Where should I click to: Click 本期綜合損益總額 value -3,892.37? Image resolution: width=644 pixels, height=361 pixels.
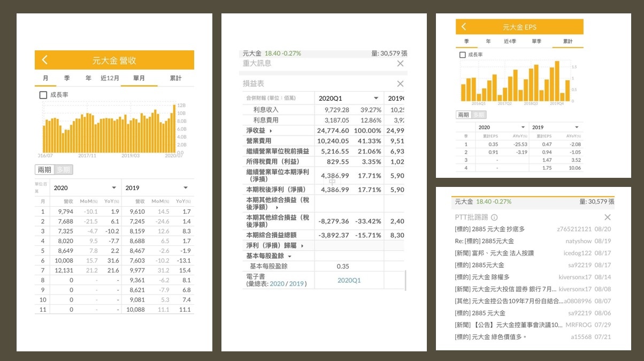[333, 235]
